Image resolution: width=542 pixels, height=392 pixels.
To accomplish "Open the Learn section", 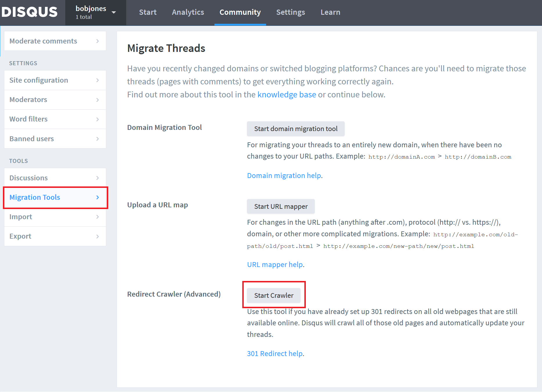I will click(x=330, y=12).
